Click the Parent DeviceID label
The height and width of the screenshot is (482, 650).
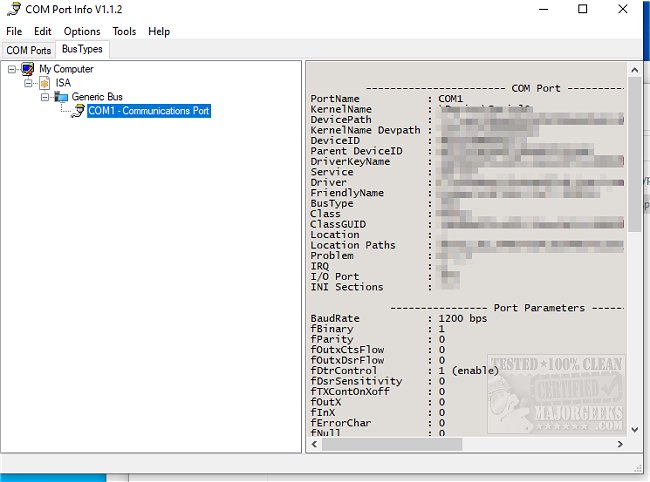pos(357,151)
